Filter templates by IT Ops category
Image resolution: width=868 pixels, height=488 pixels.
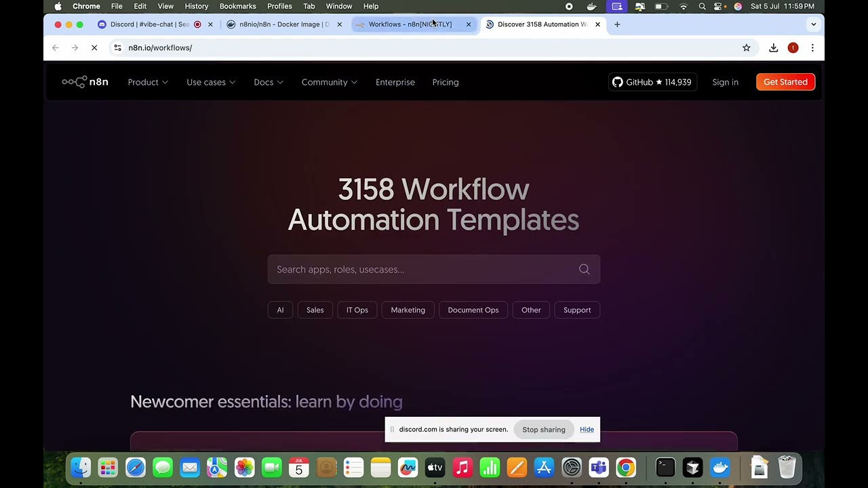(357, 310)
